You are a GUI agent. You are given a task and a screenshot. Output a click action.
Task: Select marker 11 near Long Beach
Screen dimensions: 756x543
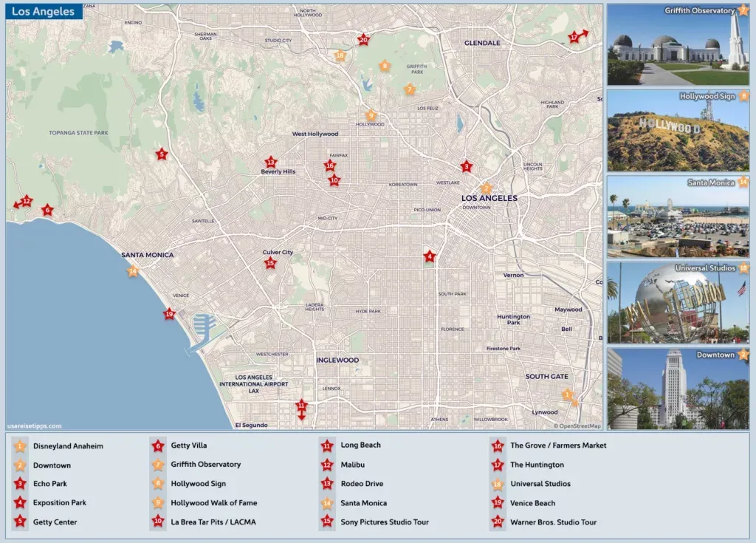302,405
